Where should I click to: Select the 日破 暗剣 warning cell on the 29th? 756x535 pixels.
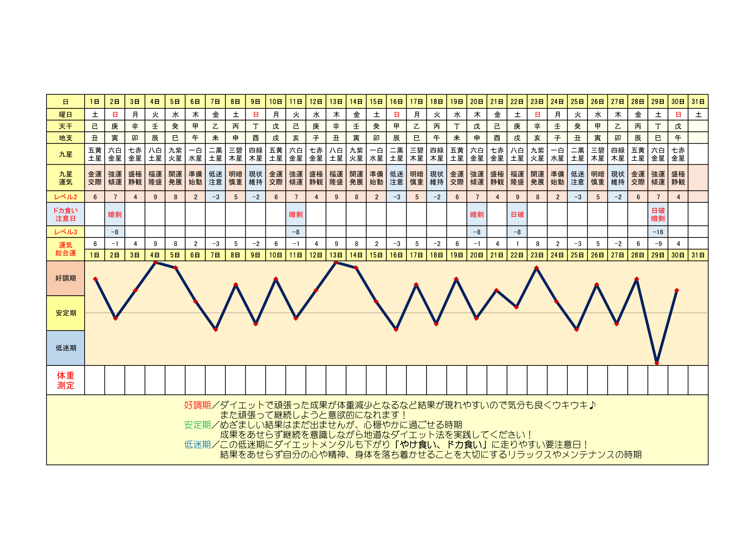tap(657, 214)
